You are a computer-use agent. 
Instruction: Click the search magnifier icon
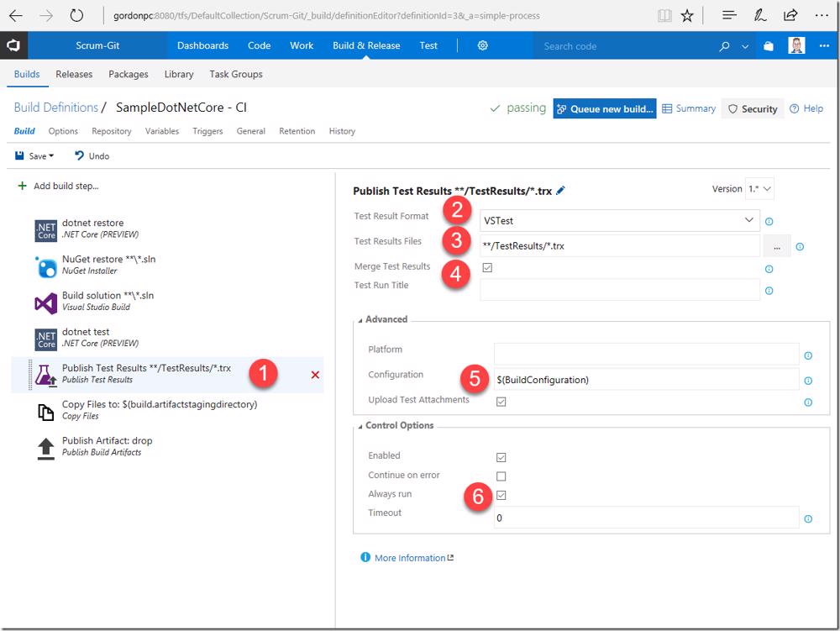(x=724, y=46)
